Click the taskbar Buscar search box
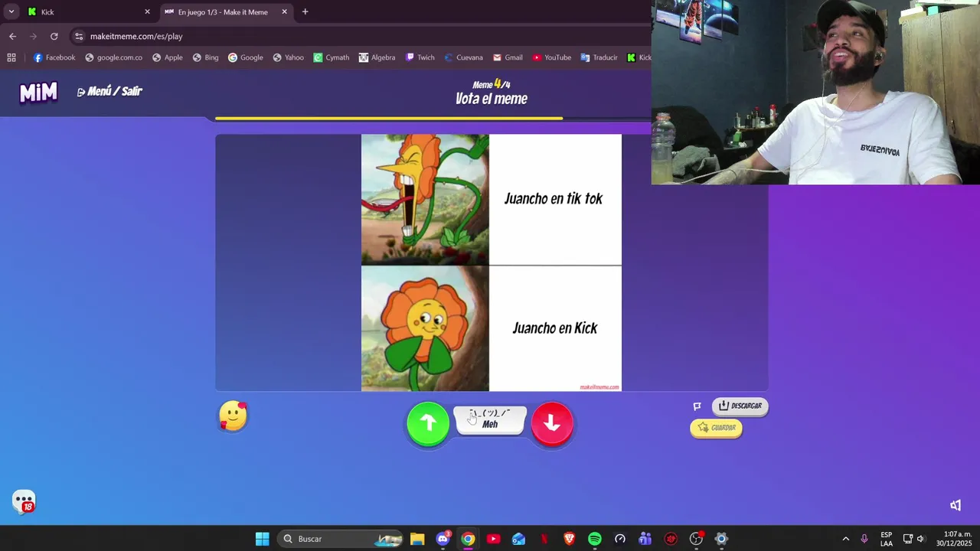 point(341,539)
